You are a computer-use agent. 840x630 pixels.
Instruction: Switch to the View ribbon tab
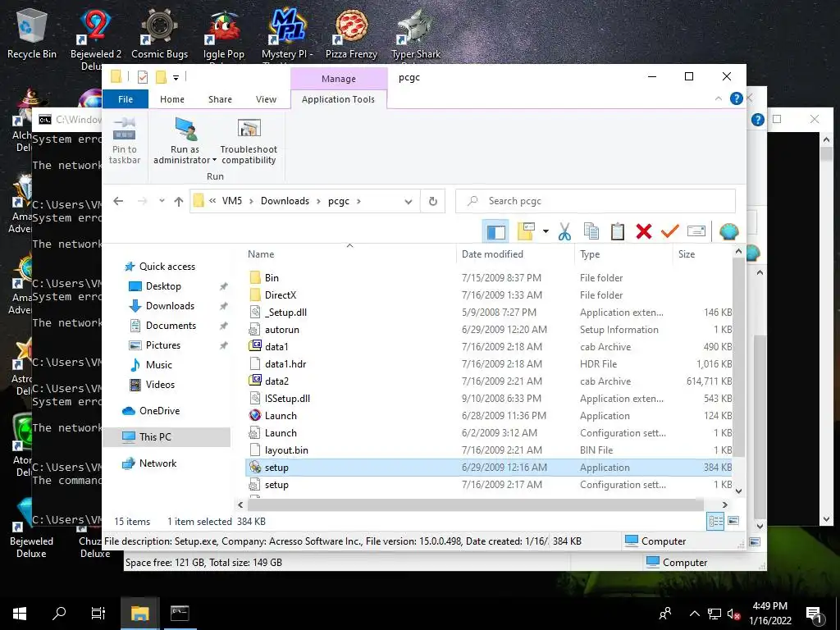[267, 99]
